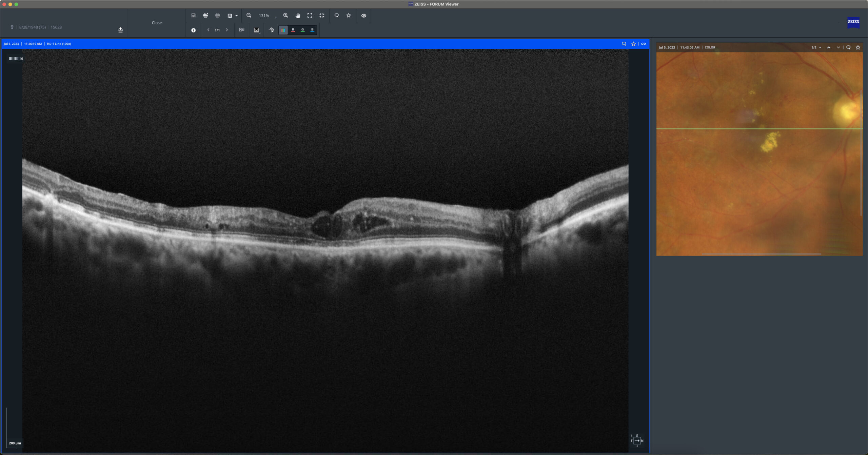Click the patient birthdate 8/28/1948 (75)
This screenshot has height=455, width=868.
[33, 27]
